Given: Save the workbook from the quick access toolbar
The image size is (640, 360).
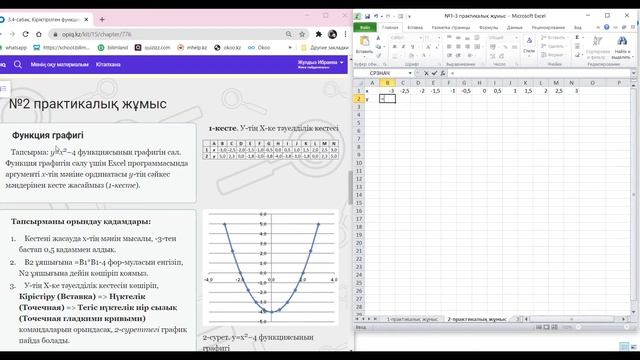Looking at the screenshot, I should [x=367, y=16].
